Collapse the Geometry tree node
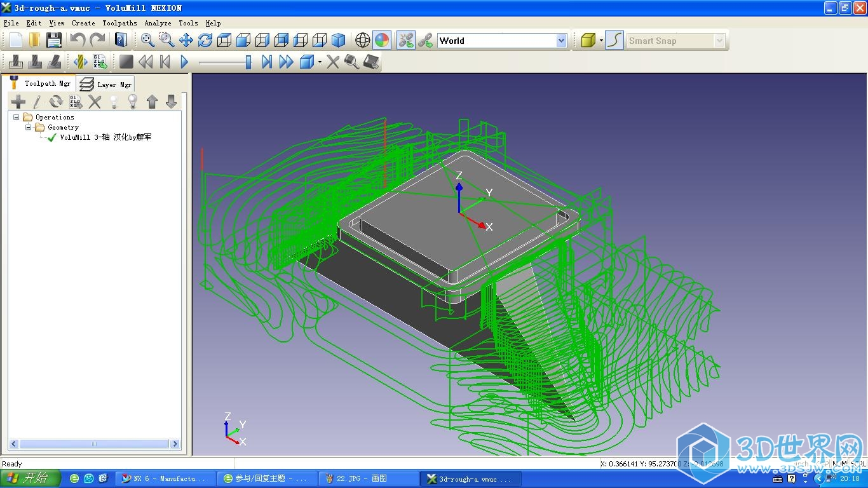 pyautogui.click(x=29, y=127)
